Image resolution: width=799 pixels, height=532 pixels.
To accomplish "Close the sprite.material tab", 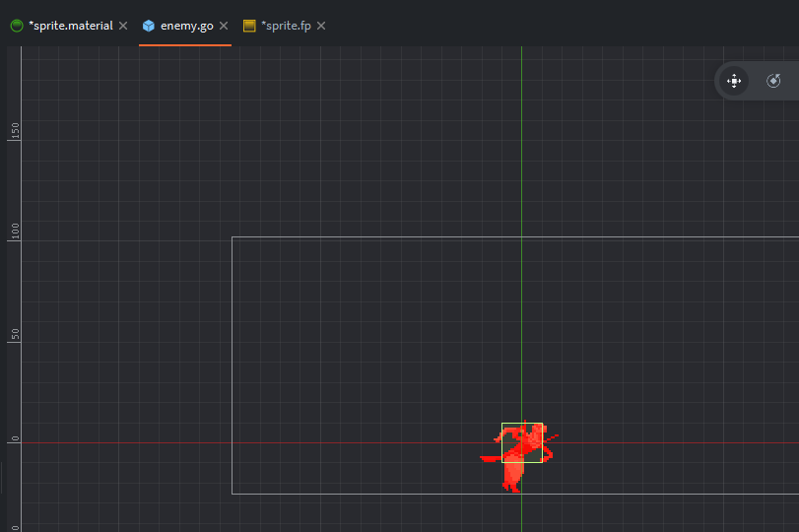I will (x=123, y=26).
